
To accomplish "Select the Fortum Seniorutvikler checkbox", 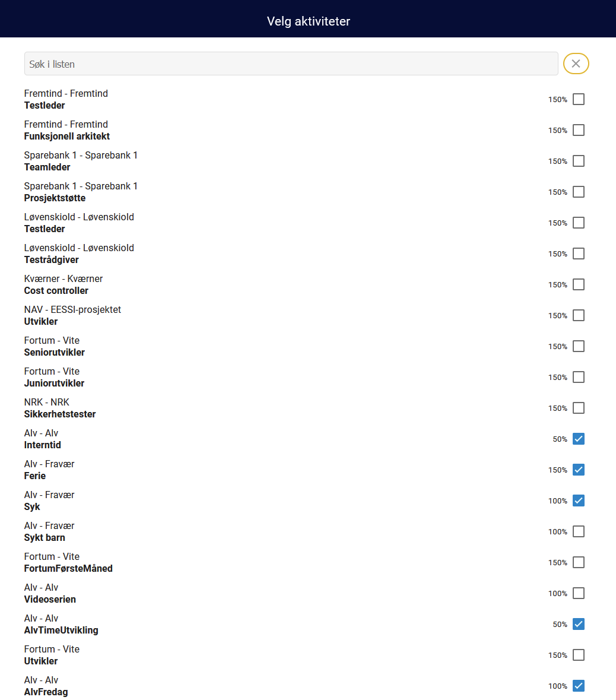I will point(579,346).
